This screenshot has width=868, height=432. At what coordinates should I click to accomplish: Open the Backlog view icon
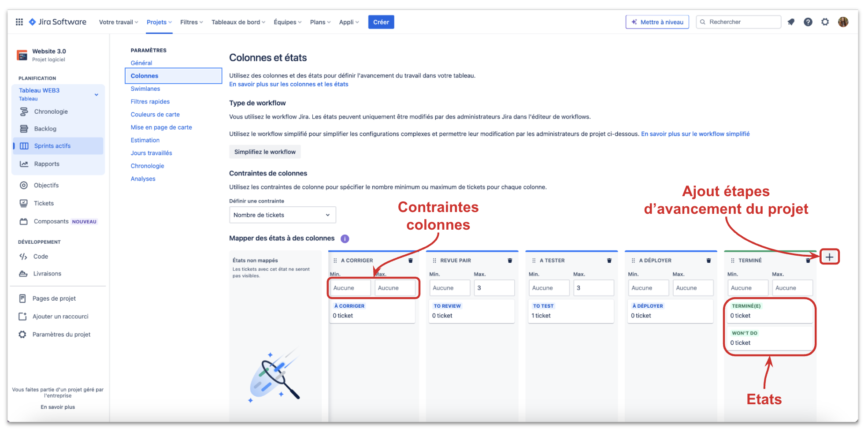pos(24,129)
